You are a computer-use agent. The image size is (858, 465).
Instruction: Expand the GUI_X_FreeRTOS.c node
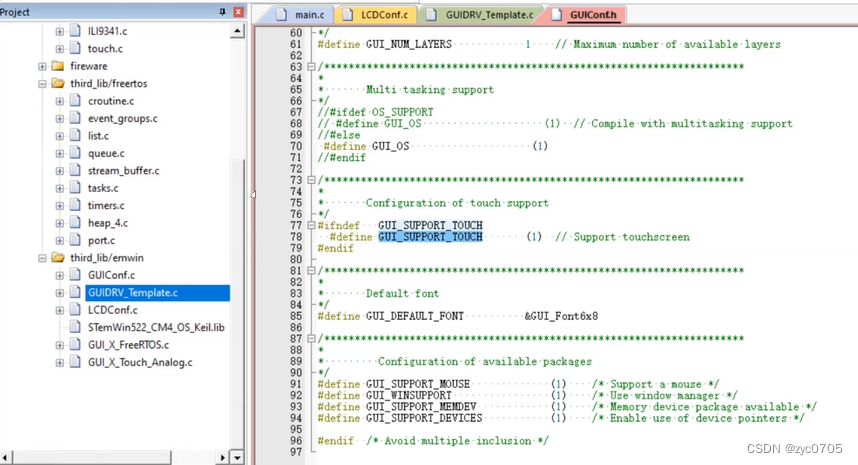tap(59, 345)
